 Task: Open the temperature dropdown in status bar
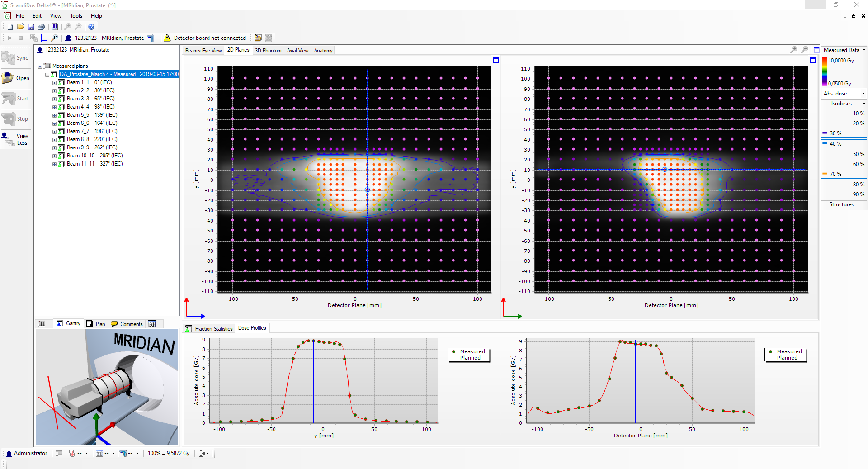tap(86, 453)
